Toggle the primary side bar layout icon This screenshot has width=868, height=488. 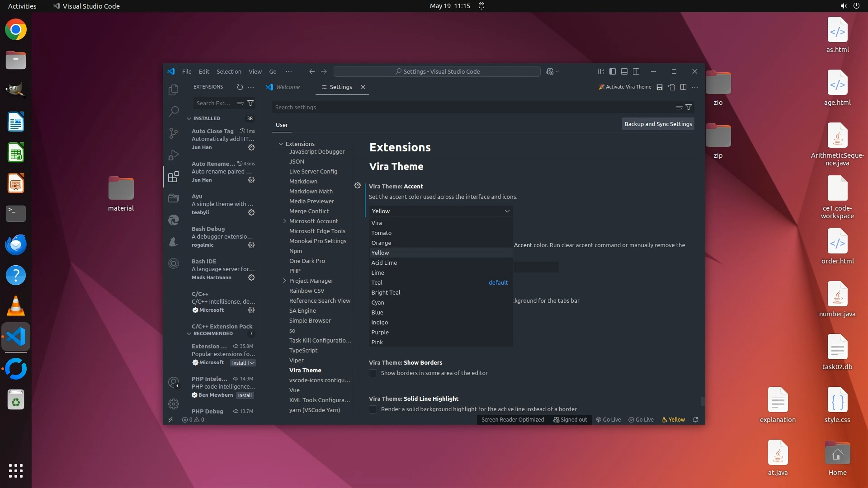tap(613, 71)
